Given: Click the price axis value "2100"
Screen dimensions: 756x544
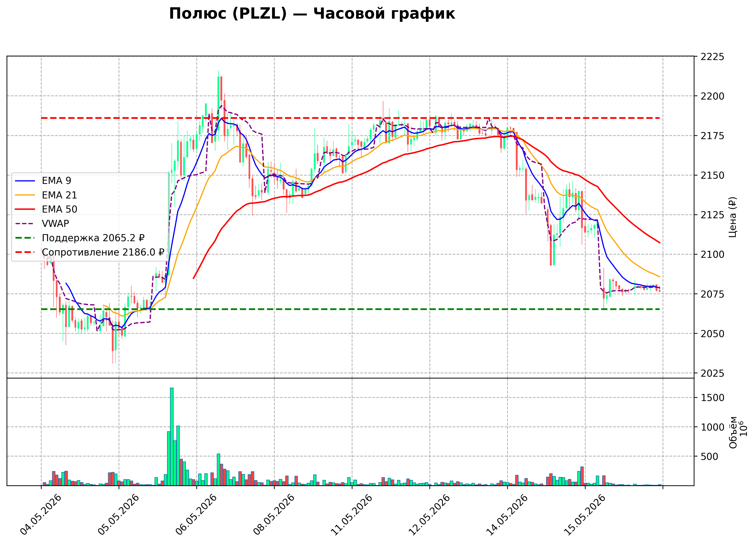Looking at the screenshot, I should tap(712, 254).
